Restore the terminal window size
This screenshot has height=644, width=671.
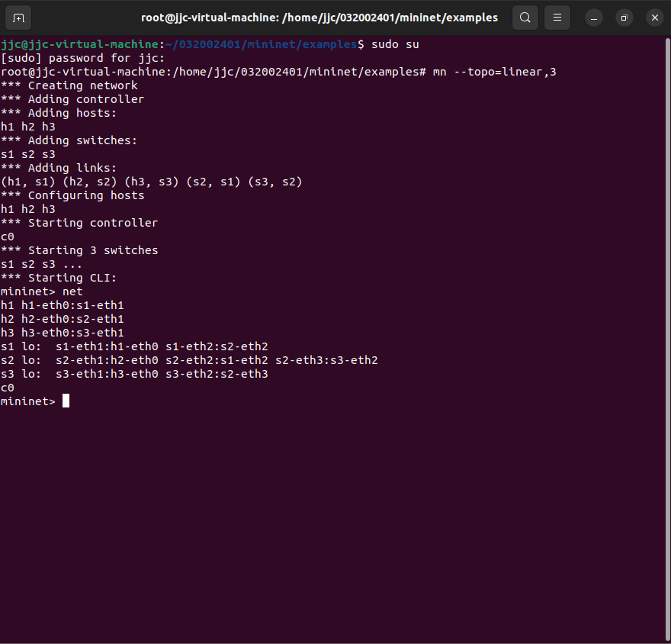click(624, 18)
